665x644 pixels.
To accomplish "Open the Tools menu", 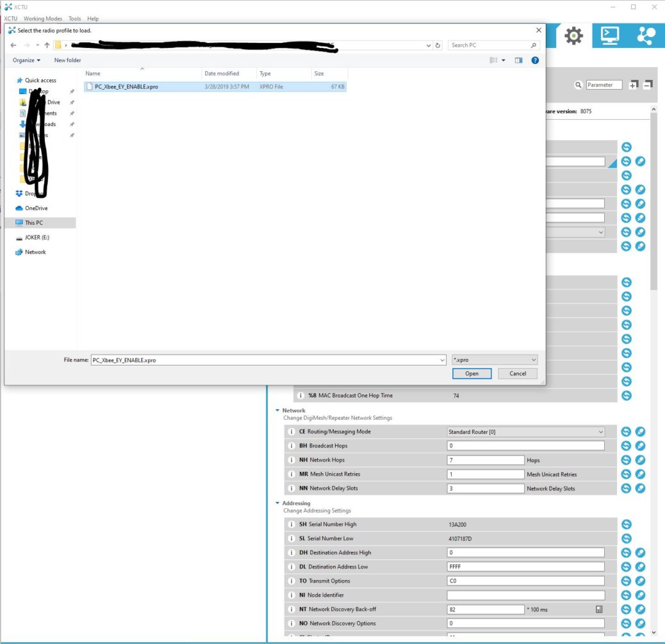I will (x=75, y=19).
